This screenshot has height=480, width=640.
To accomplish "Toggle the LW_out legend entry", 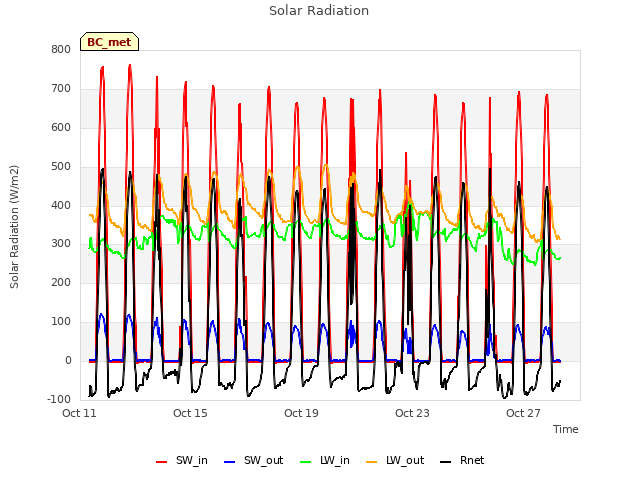I will [395, 460].
